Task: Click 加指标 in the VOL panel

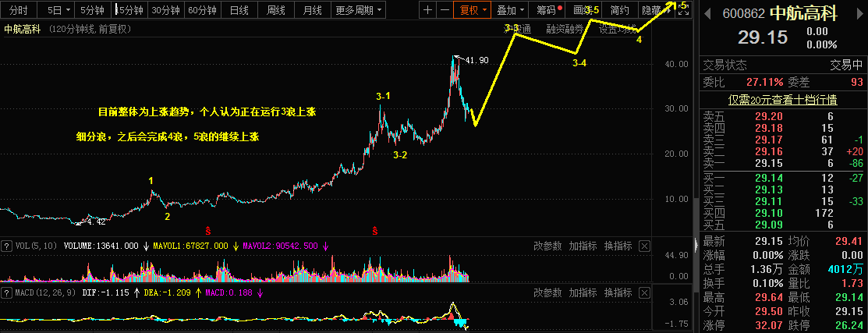Action: 583,246
